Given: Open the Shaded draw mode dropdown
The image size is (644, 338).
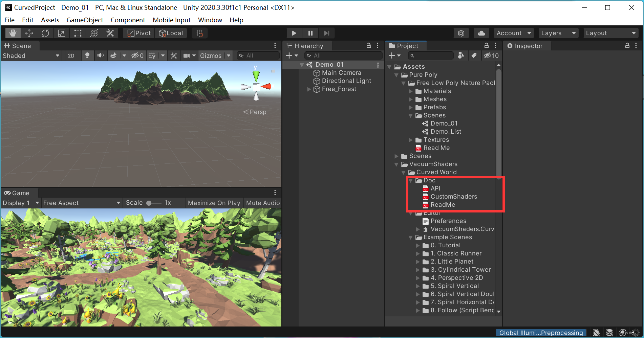Looking at the screenshot, I should pyautogui.click(x=30, y=55).
